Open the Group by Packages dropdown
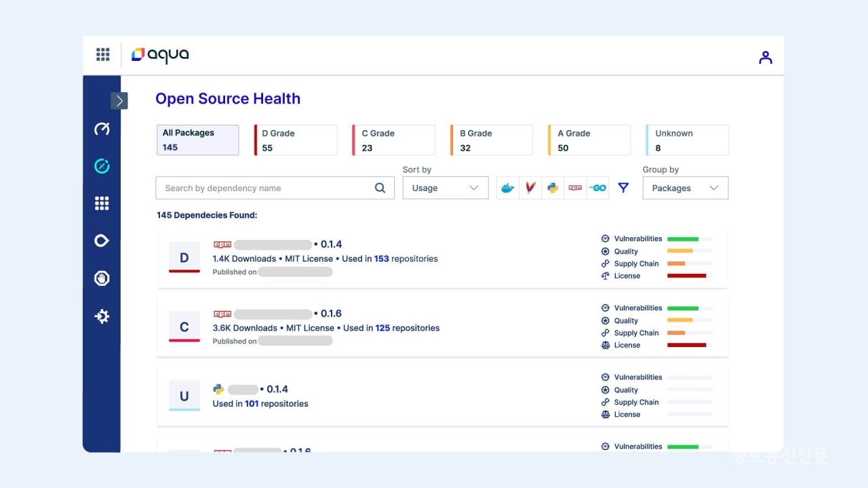868x488 pixels. [685, 188]
